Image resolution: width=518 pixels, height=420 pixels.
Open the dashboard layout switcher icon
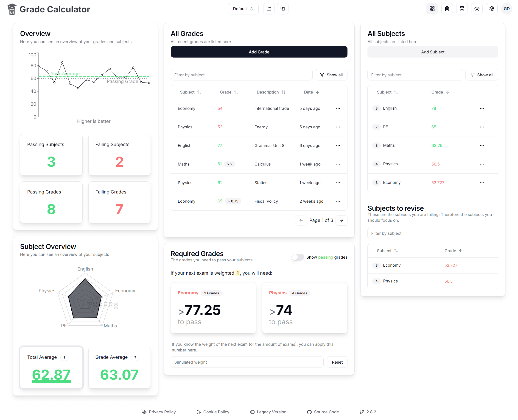(432, 9)
